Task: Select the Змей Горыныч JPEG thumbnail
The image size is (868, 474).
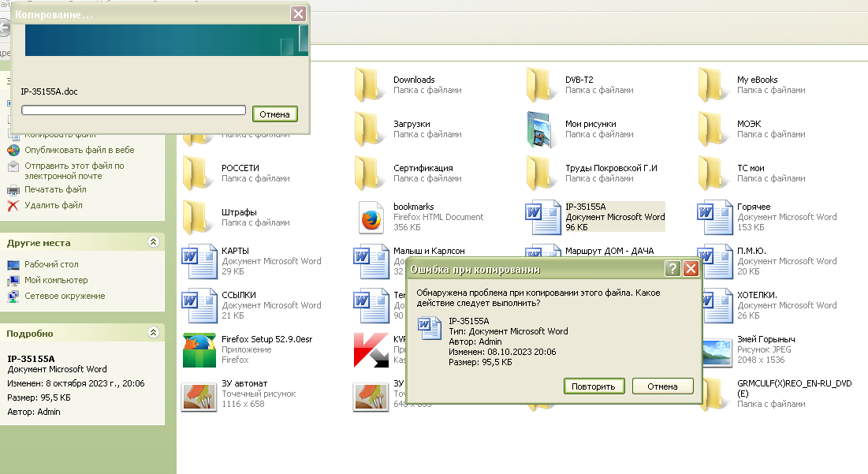Action: coord(715,349)
